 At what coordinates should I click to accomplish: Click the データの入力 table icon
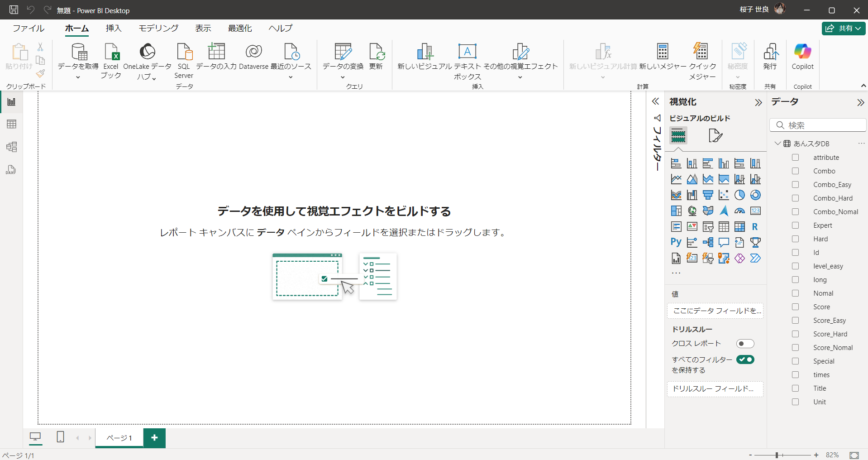click(216, 52)
